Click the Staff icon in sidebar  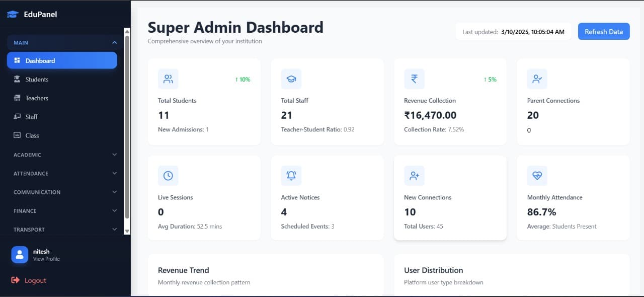click(17, 116)
